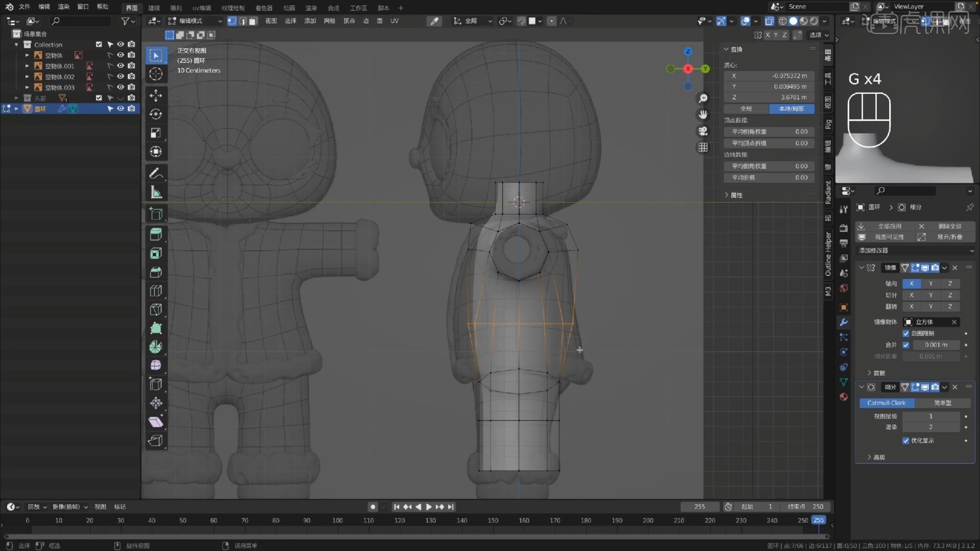Choose the Annotate pencil tool
This screenshot has width=980, height=551.
pos(156,173)
